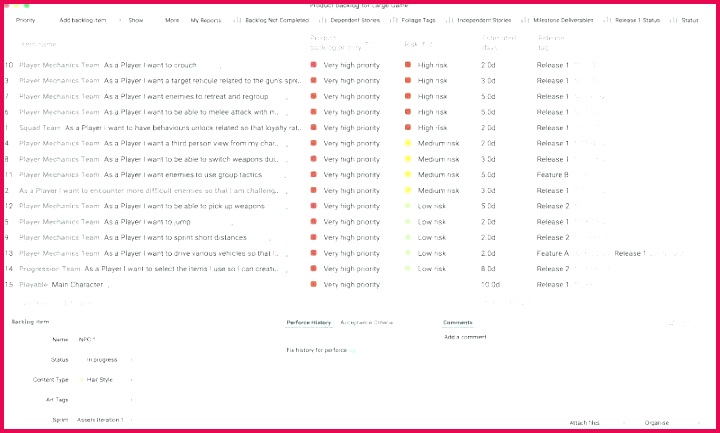This screenshot has width=720, height=433.
Task: Click risk marker for jump story
Action: coord(408,222)
